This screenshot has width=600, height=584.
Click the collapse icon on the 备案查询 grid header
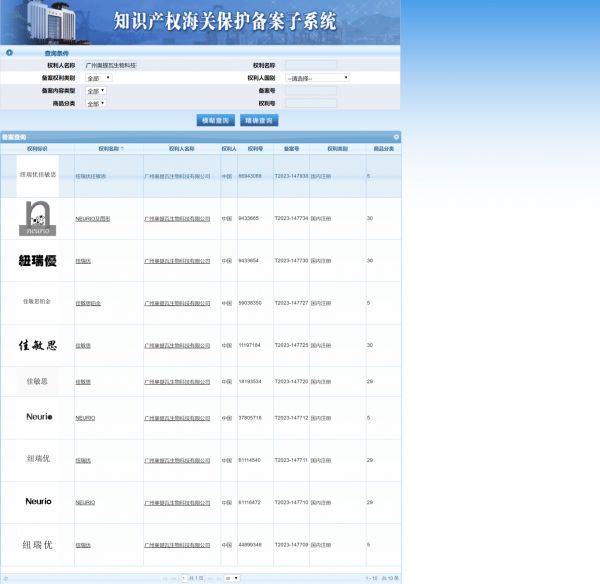[x=396, y=136]
